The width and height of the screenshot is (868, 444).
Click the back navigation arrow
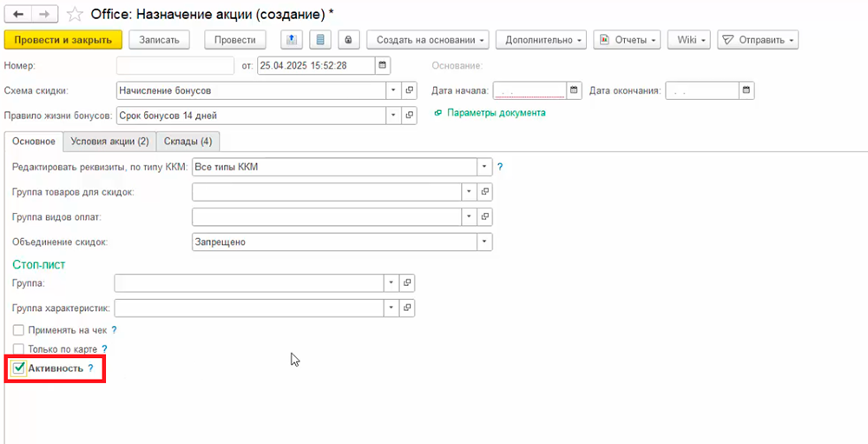tap(18, 14)
